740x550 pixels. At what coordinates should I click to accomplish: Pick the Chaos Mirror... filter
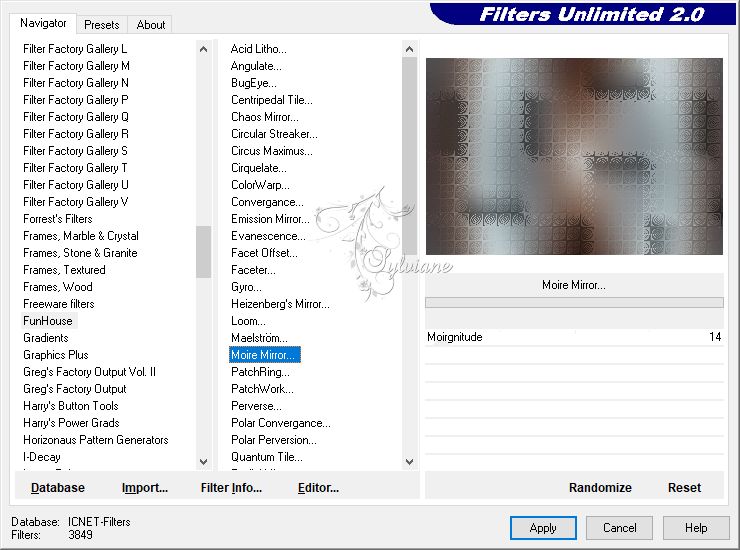tap(265, 117)
